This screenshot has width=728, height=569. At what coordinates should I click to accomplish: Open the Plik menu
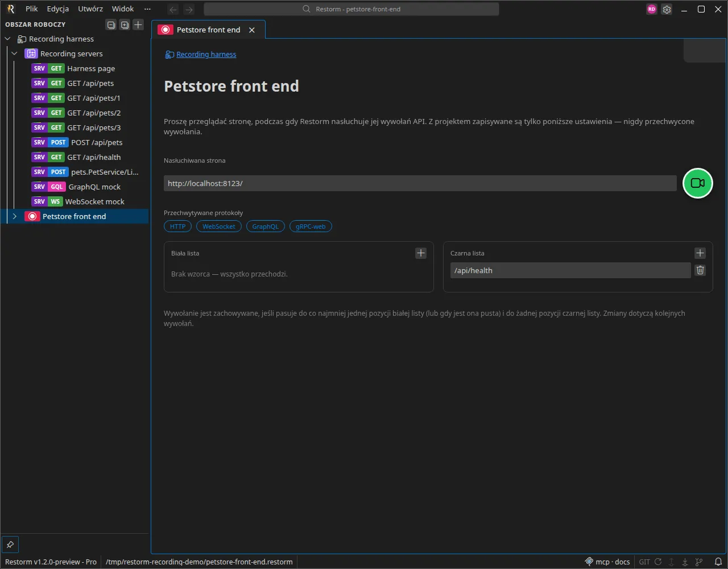pyautogui.click(x=31, y=9)
